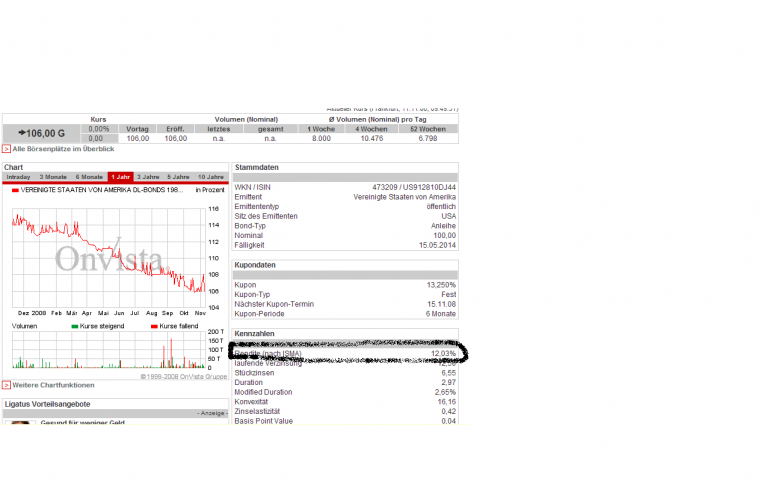Switch chart to 6 Monate
The height and width of the screenshot is (482, 770).
click(x=89, y=177)
